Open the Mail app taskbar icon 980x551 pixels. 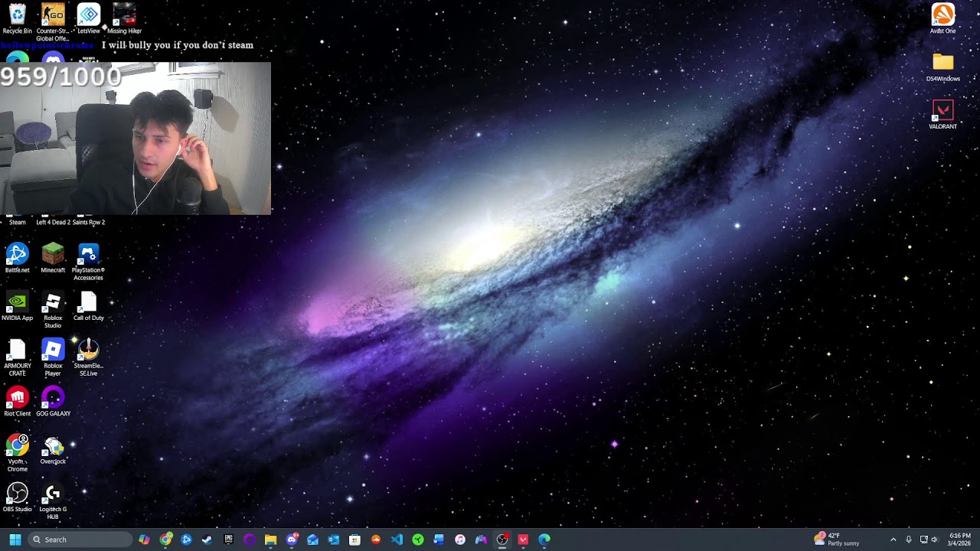(x=312, y=540)
